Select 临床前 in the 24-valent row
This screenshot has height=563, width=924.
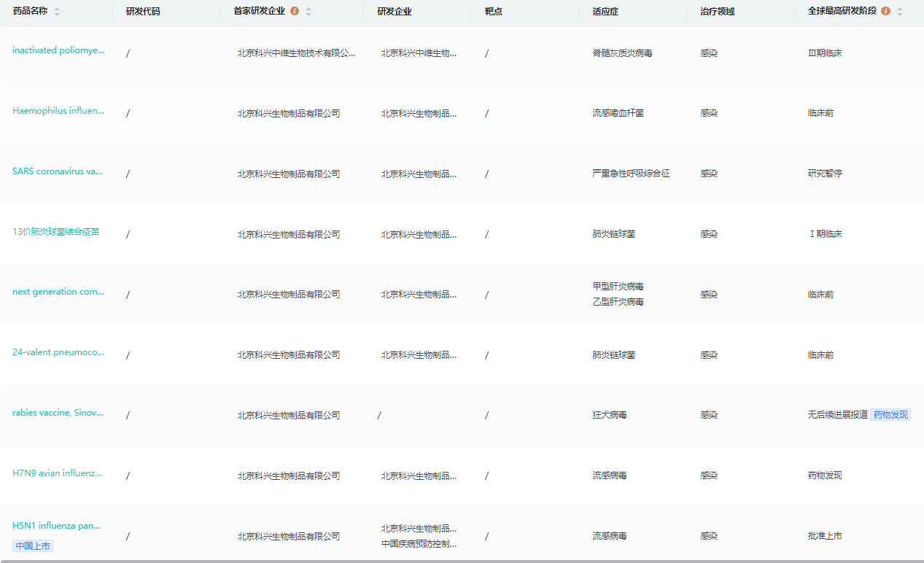point(820,355)
